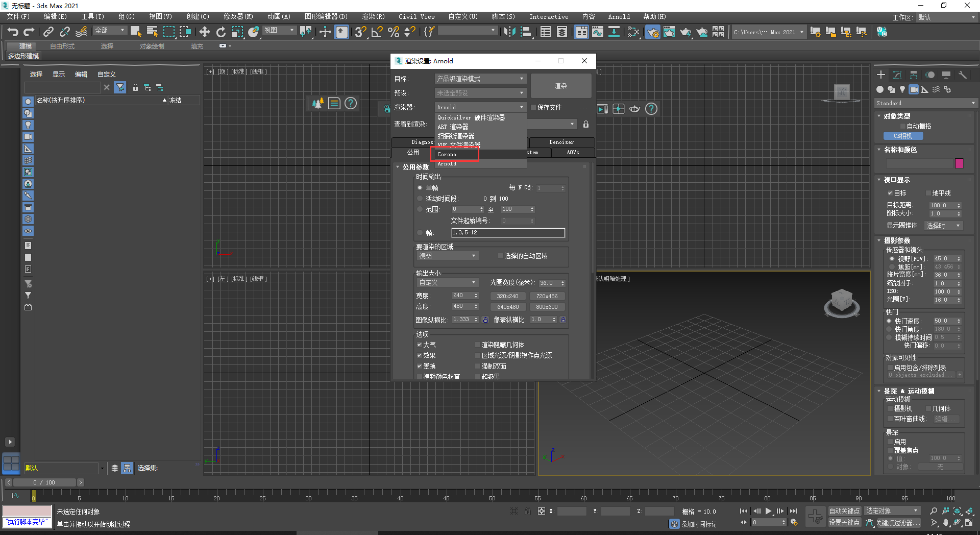Open the object color swatch
980x535 pixels.
[x=959, y=163]
